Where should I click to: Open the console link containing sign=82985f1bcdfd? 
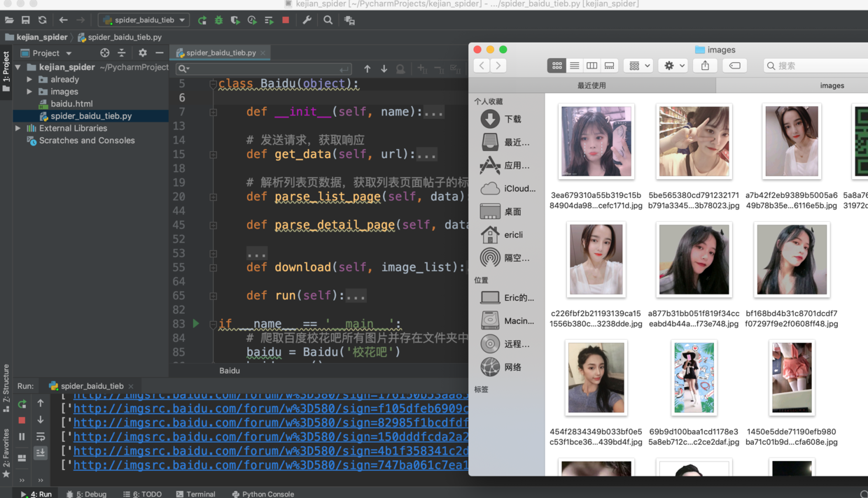[271, 422]
